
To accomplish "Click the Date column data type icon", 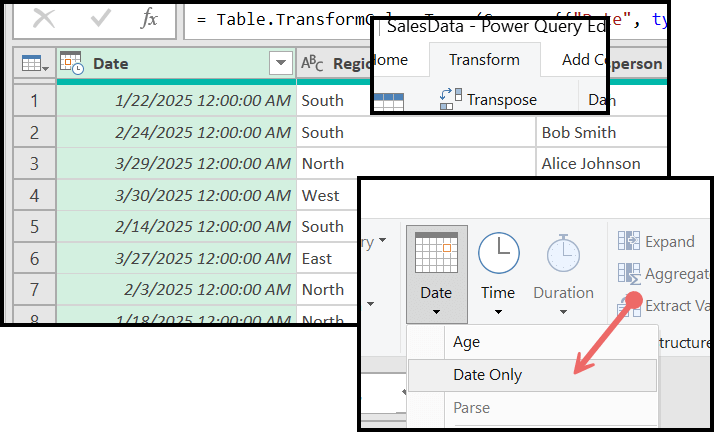I will click(72, 63).
